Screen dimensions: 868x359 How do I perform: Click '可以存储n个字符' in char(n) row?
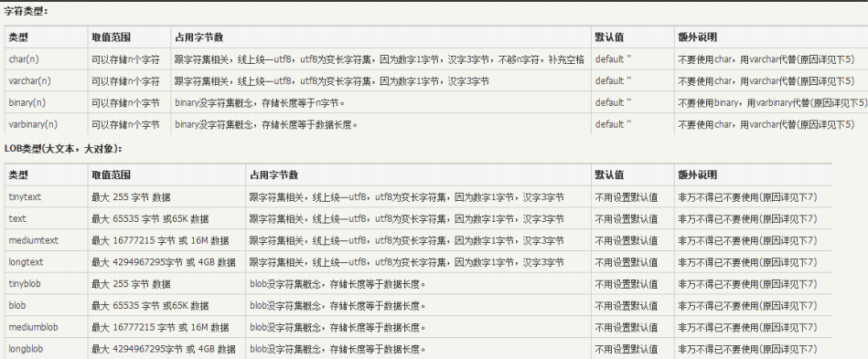(125, 59)
